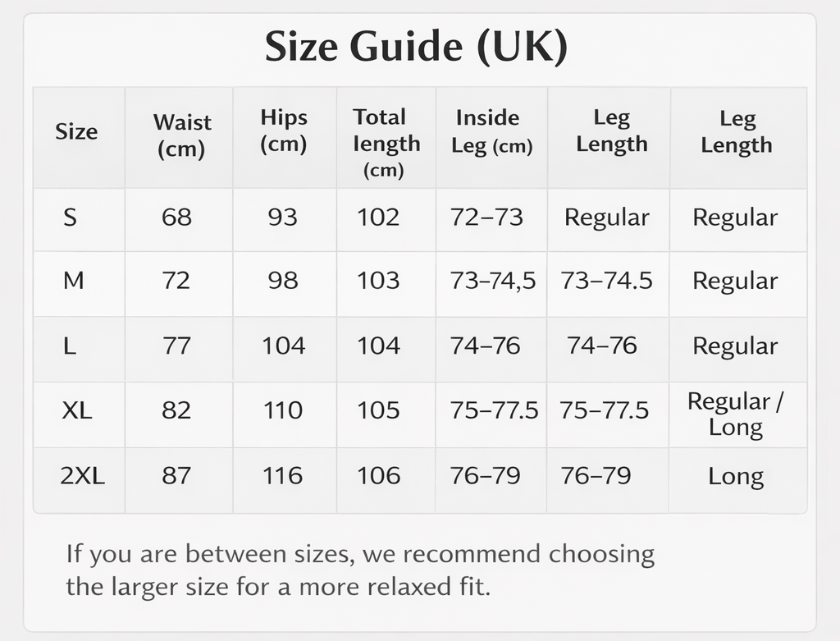Click the "Size Guide (UK)" title
840x641 pixels.
[416, 48]
